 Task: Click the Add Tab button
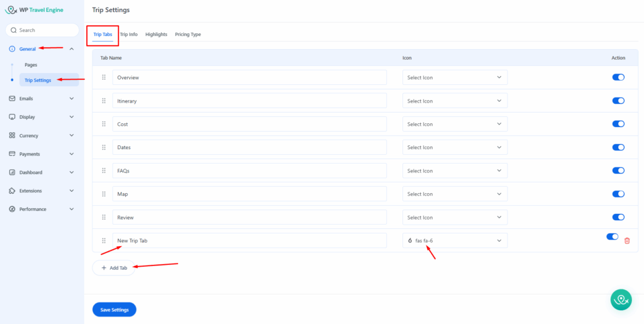click(114, 268)
